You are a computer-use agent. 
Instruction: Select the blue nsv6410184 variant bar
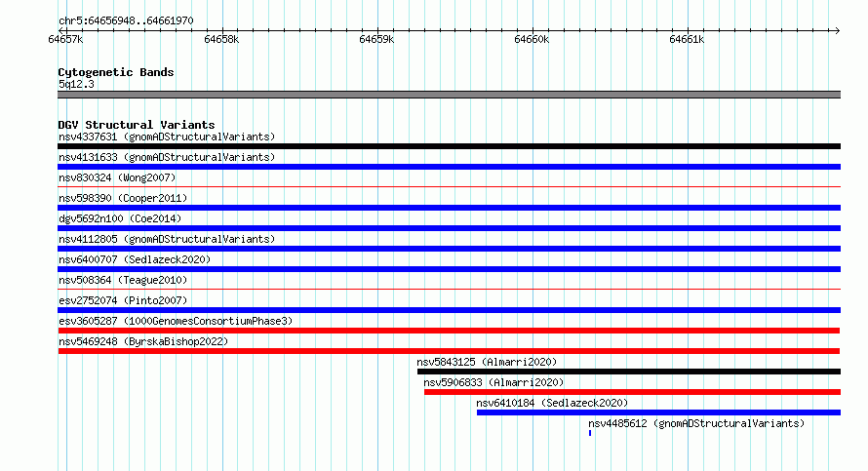point(658,412)
